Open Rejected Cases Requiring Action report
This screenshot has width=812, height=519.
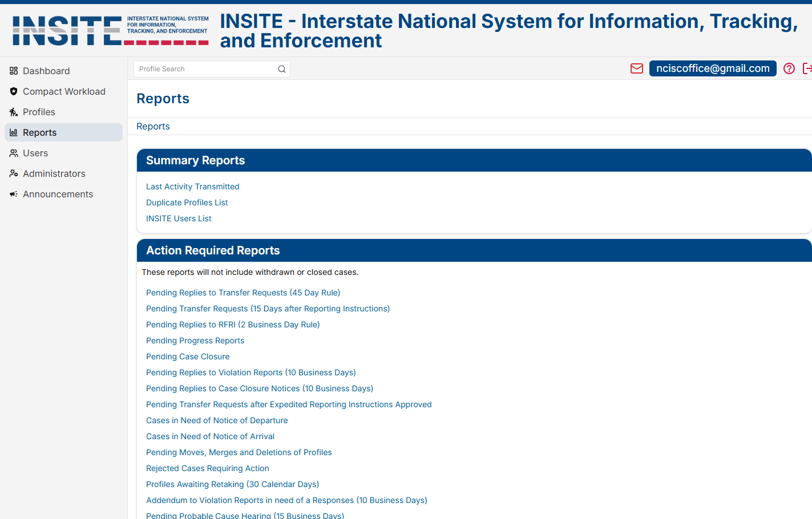click(x=208, y=468)
